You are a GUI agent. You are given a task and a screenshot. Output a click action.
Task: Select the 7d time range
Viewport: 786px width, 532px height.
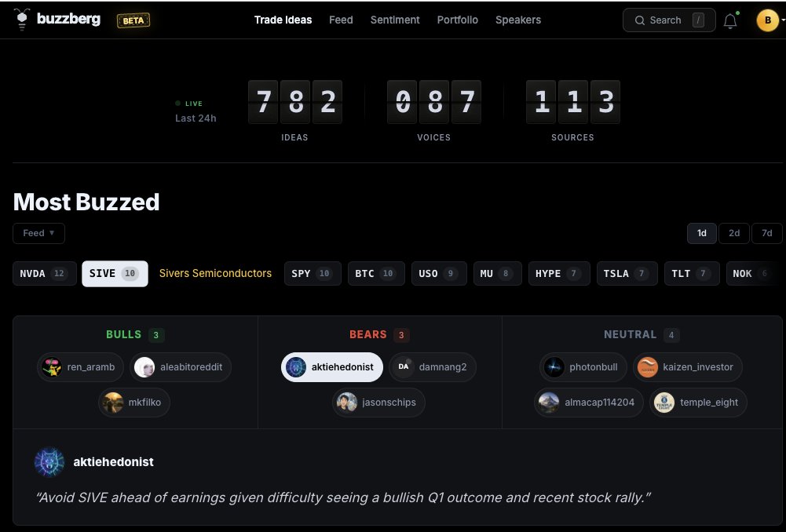tap(767, 234)
